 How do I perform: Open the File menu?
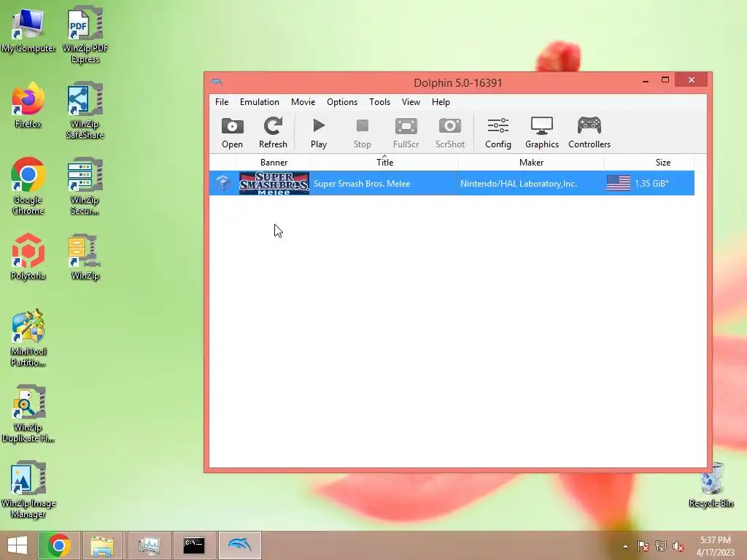[222, 102]
